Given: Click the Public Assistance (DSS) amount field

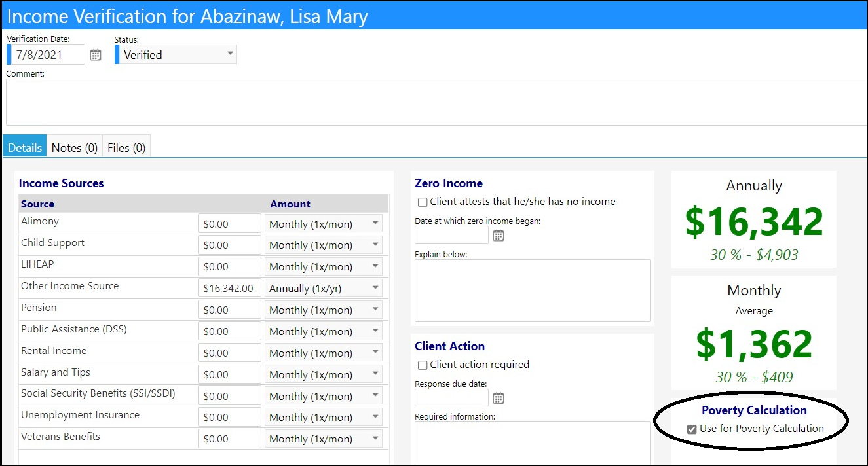Looking at the screenshot, I should coord(230,331).
